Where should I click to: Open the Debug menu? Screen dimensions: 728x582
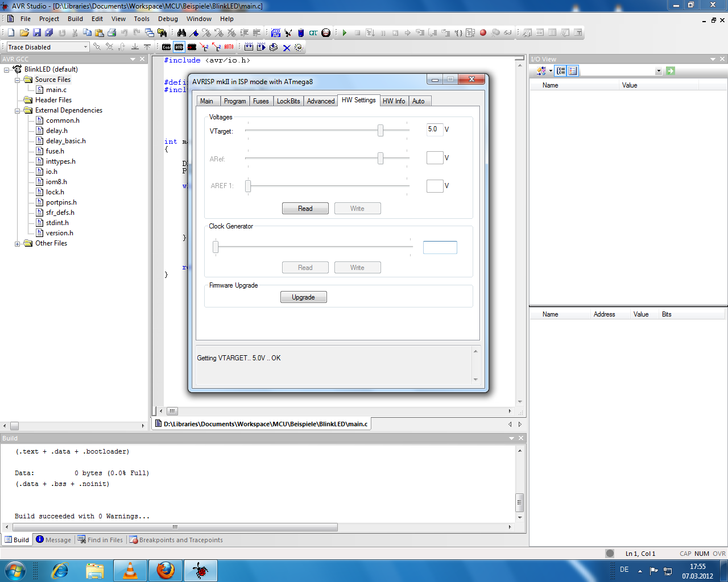168,19
